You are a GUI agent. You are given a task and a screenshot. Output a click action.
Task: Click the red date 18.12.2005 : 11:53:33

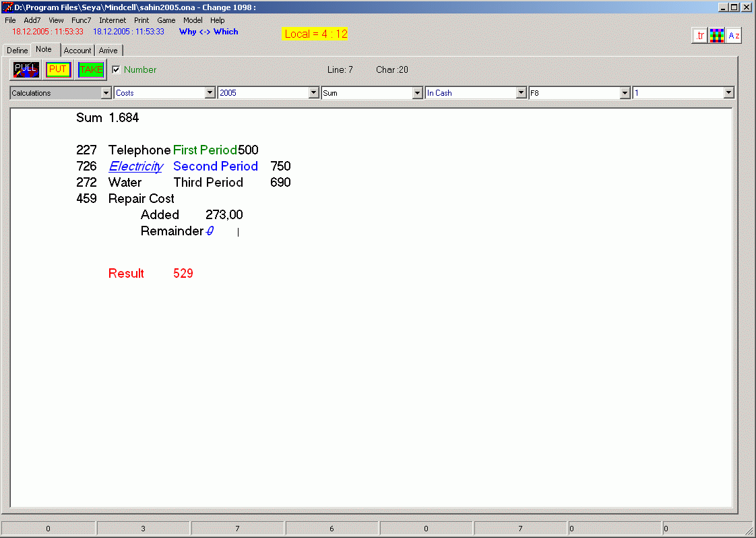(48, 32)
